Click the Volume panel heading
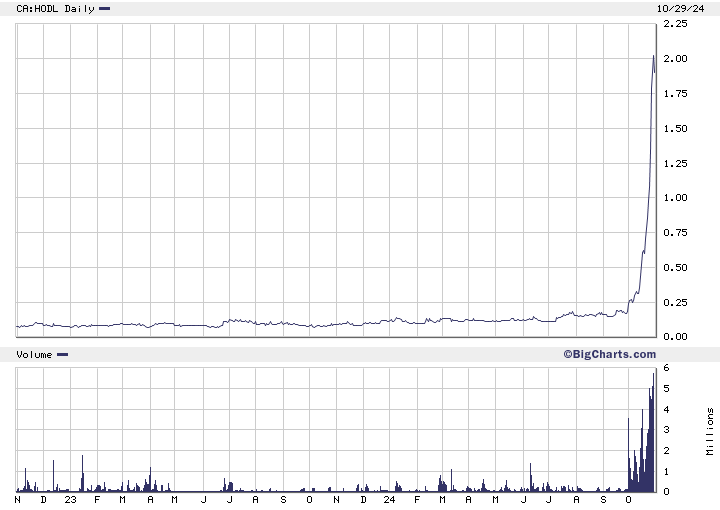The width and height of the screenshot is (720, 510). (x=34, y=354)
